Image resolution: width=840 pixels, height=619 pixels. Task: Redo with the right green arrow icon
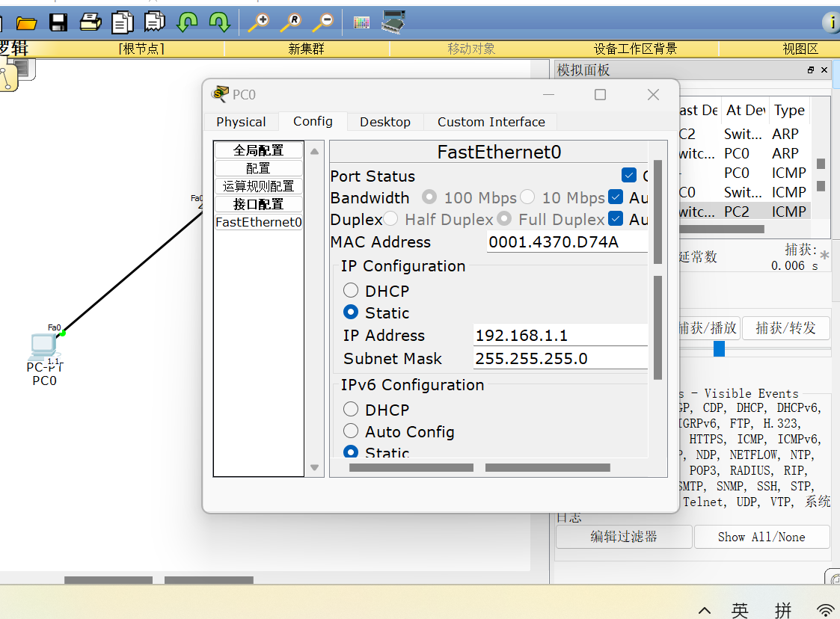220,22
